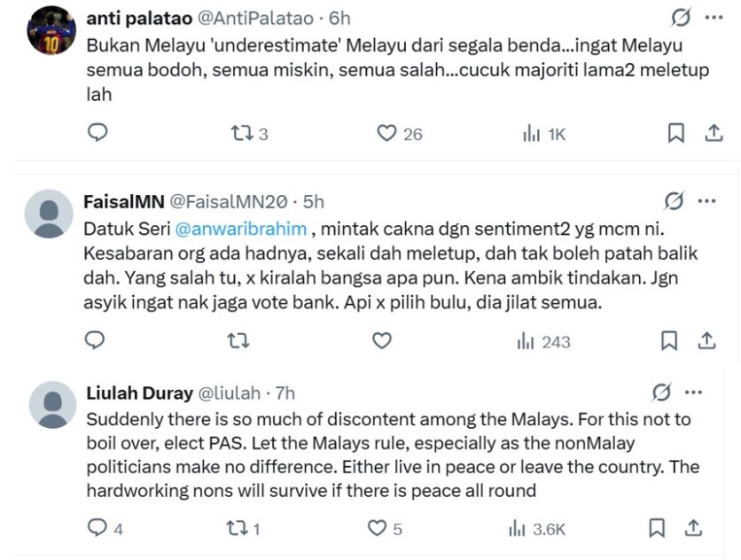Open Grok icon on anti palatao's tweet
This screenshot has width=741, height=560.
click(681, 18)
